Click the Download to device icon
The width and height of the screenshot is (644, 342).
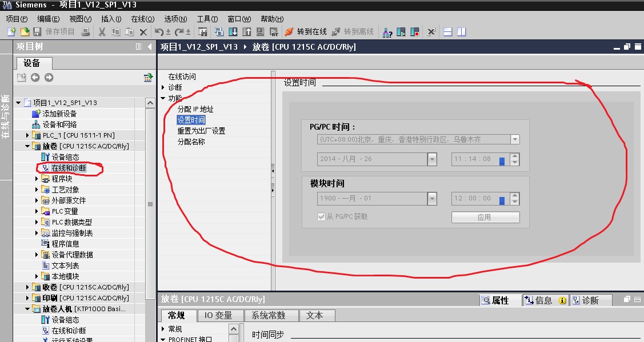click(x=233, y=32)
